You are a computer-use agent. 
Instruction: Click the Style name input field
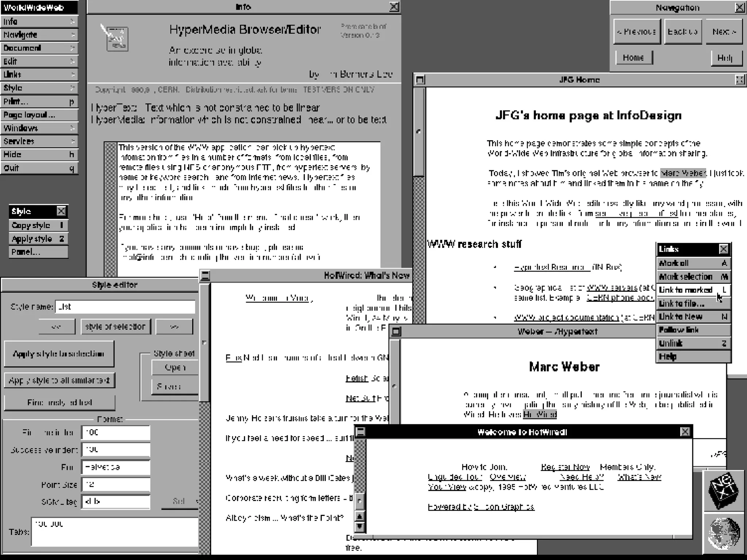(125, 307)
